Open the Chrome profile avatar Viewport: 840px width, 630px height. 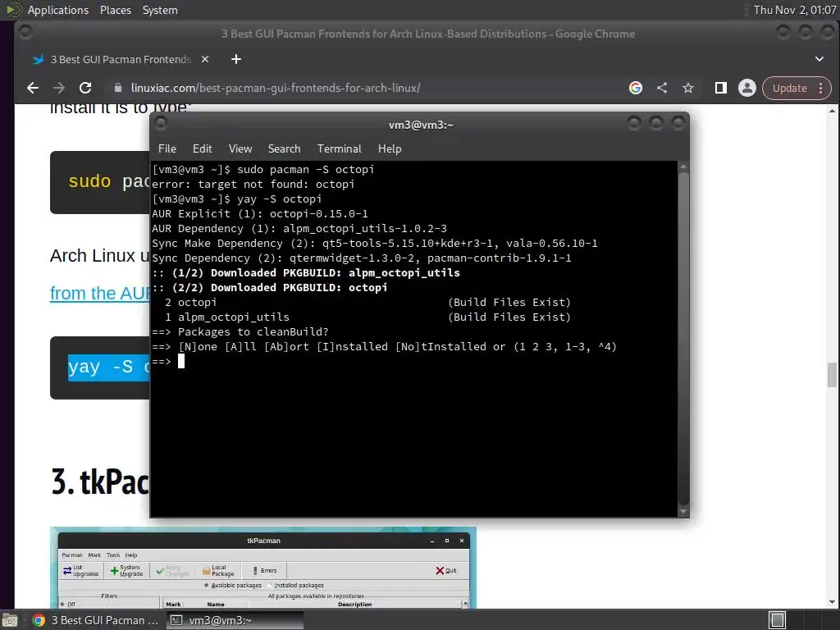pos(746,88)
